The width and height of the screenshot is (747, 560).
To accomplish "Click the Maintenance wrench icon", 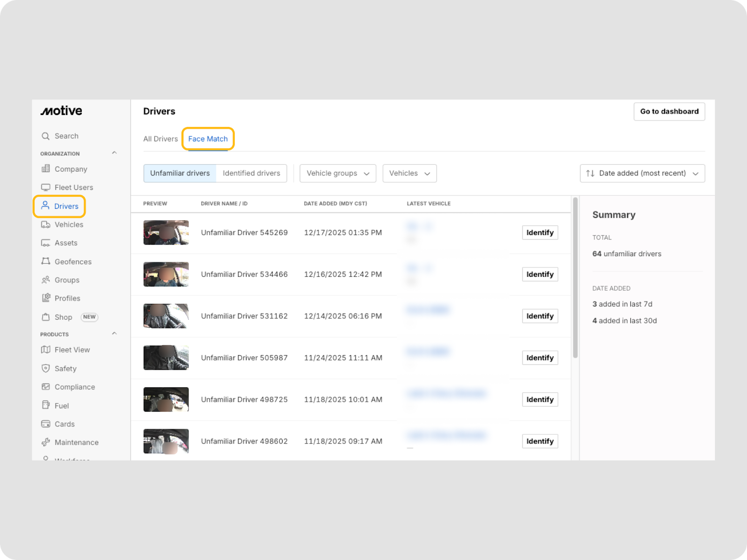I will (45, 442).
